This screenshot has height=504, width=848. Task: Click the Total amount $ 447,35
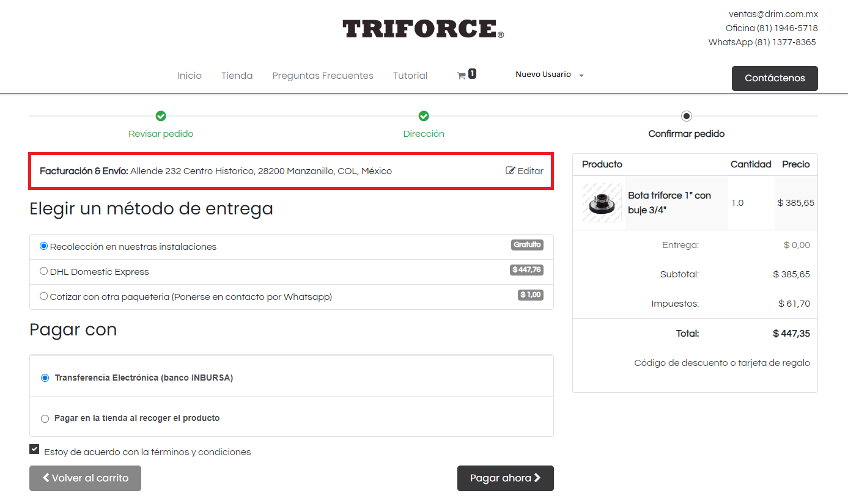[x=791, y=334]
